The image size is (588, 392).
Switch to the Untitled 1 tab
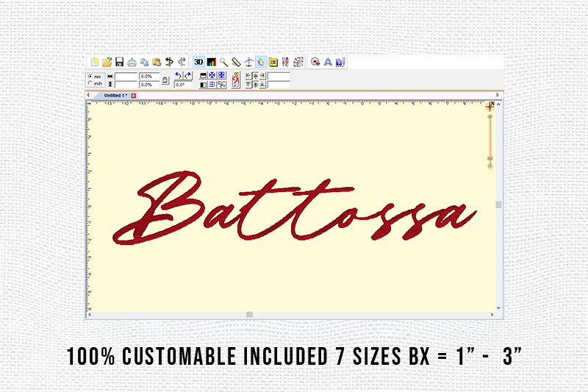115,96
